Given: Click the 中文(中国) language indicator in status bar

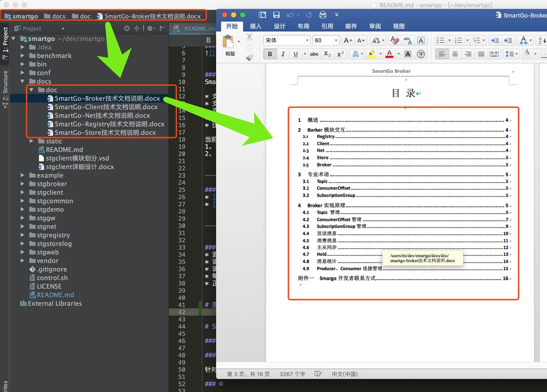Looking at the screenshot, I should point(345,374).
